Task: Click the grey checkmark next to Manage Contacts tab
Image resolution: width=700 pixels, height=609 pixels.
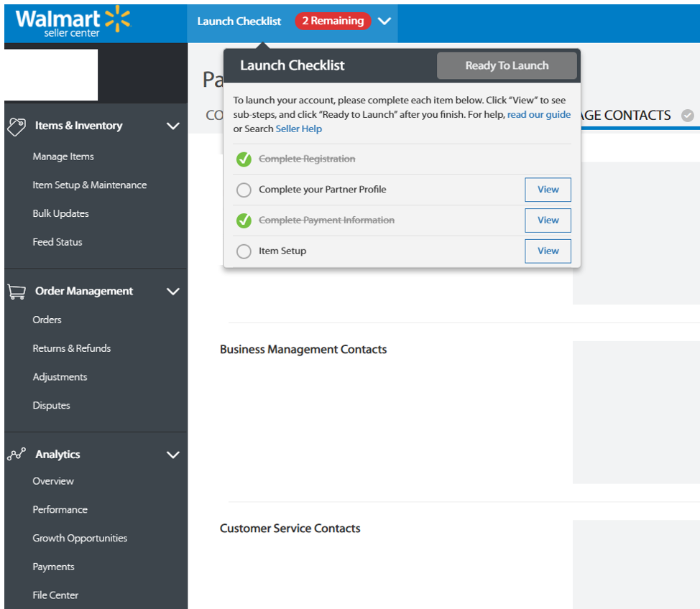Action: pyautogui.click(x=688, y=116)
